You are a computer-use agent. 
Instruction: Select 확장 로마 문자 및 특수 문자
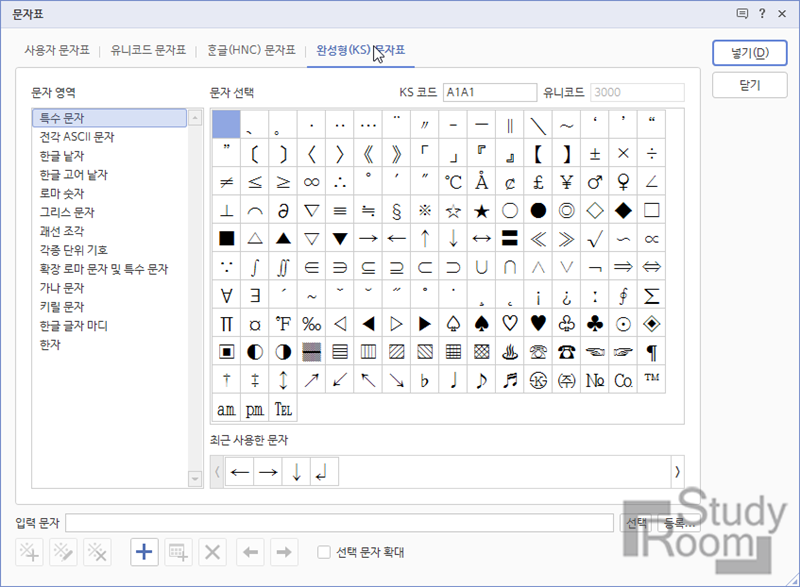tap(110, 269)
